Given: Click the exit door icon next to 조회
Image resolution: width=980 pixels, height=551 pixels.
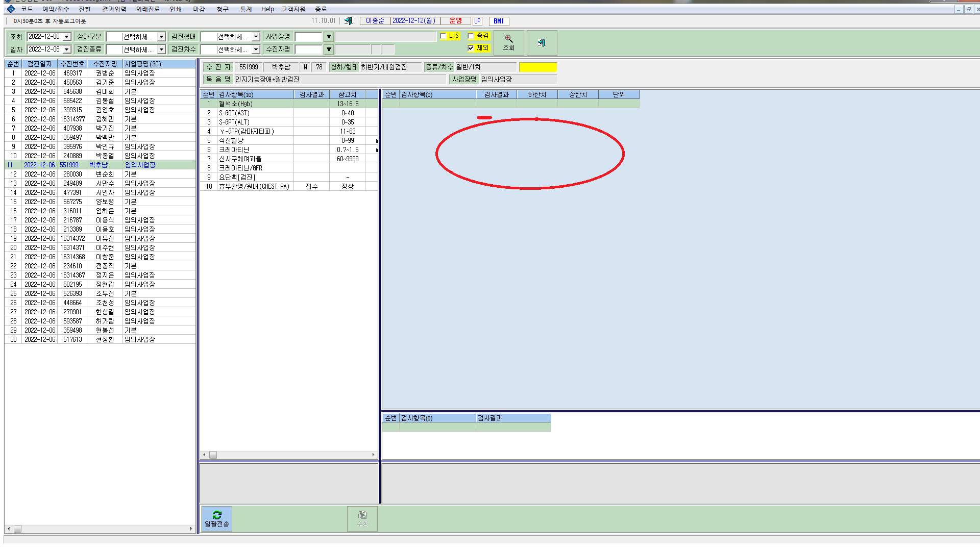Looking at the screenshot, I should click(x=542, y=43).
